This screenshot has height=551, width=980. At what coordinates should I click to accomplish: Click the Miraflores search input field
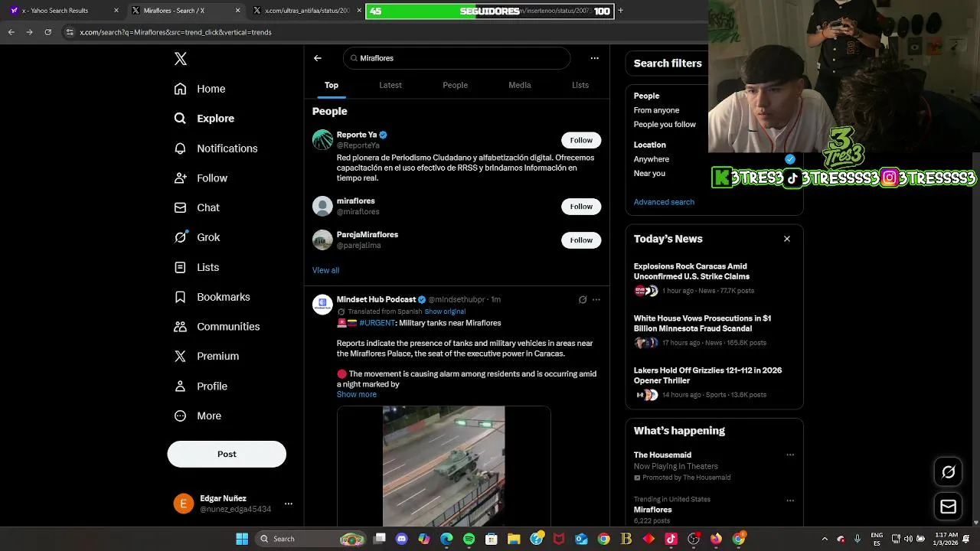(457, 58)
